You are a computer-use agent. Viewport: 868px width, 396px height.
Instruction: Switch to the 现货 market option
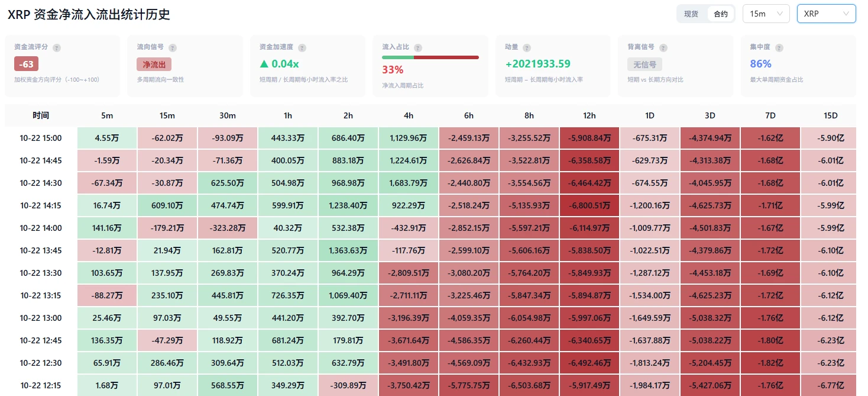coord(691,14)
